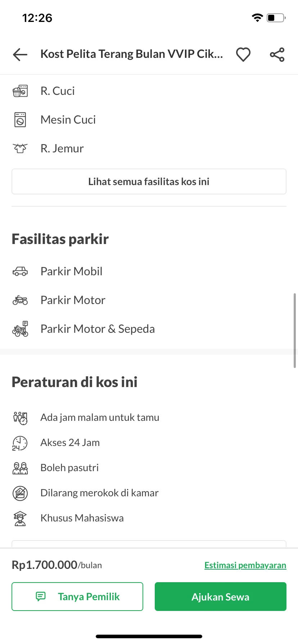Tap the R. Jemur clothesline icon

point(20,148)
